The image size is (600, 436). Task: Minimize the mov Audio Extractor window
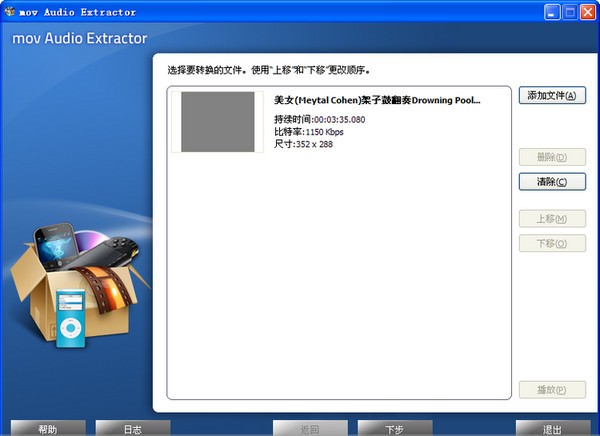coord(551,12)
